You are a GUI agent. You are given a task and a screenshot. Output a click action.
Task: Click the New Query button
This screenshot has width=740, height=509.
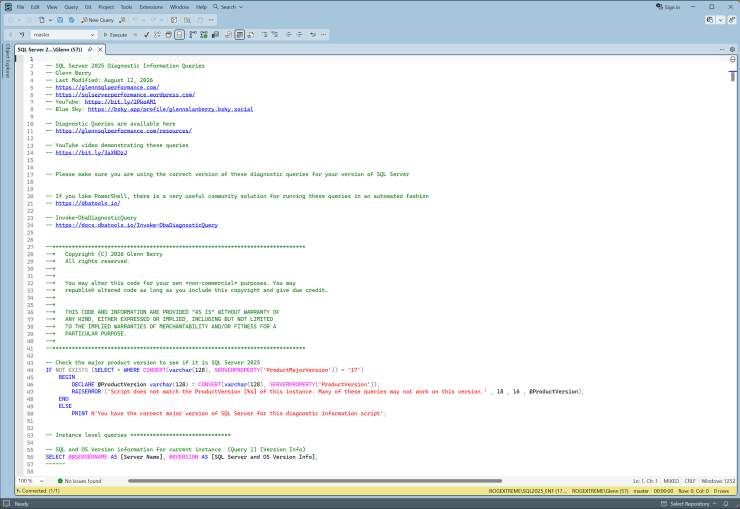pyautogui.click(x=97, y=20)
